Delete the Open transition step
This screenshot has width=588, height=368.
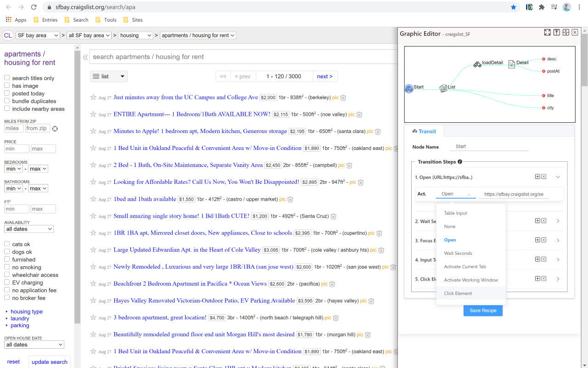click(544, 177)
